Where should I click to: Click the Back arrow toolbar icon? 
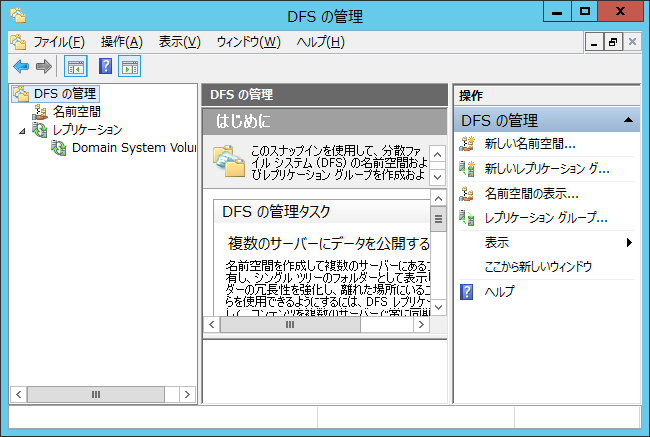(x=21, y=66)
